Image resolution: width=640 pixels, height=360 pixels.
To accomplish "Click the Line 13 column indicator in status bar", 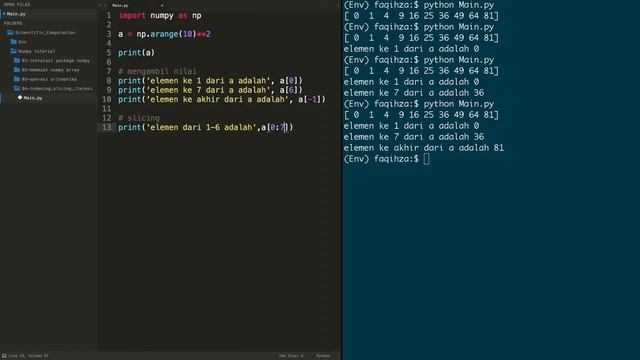I will point(28,356).
